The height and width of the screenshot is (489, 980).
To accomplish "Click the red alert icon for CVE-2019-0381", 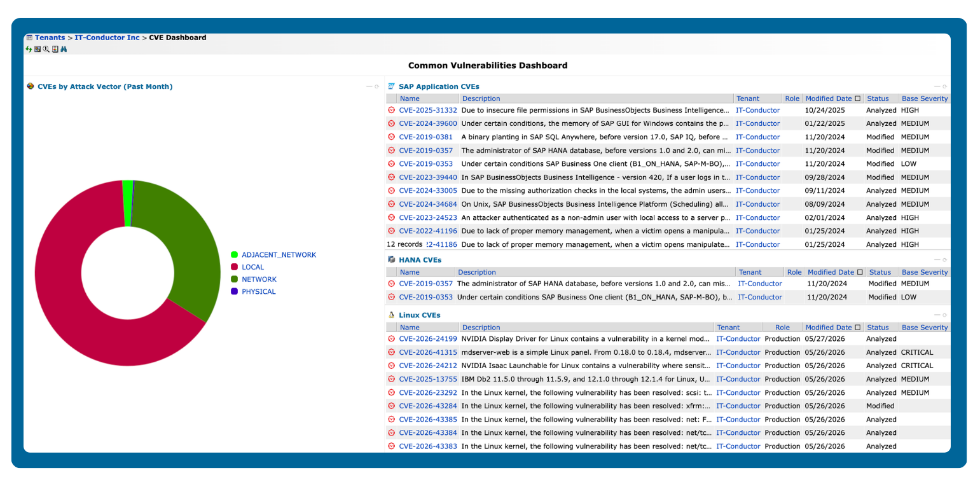I will click(392, 137).
